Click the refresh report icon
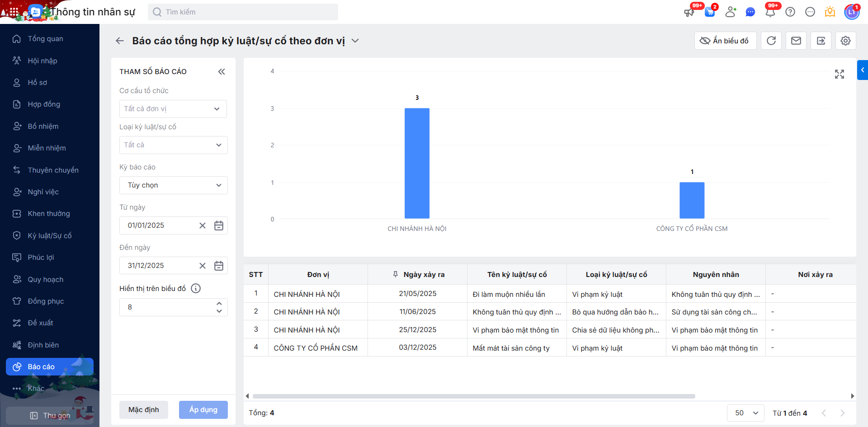The width and height of the screenshot is (868, 427). (771, 41)
